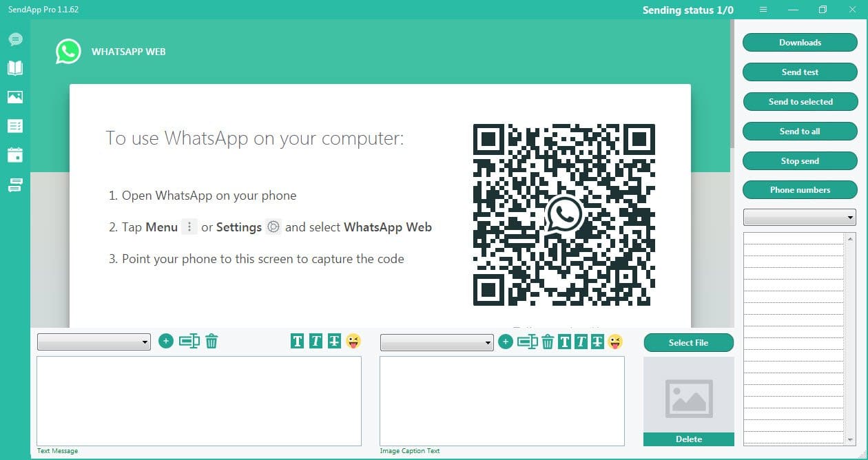Open the hamburger menu in title bar
This screenshot has width=868, height=460.
click(763, 10)
